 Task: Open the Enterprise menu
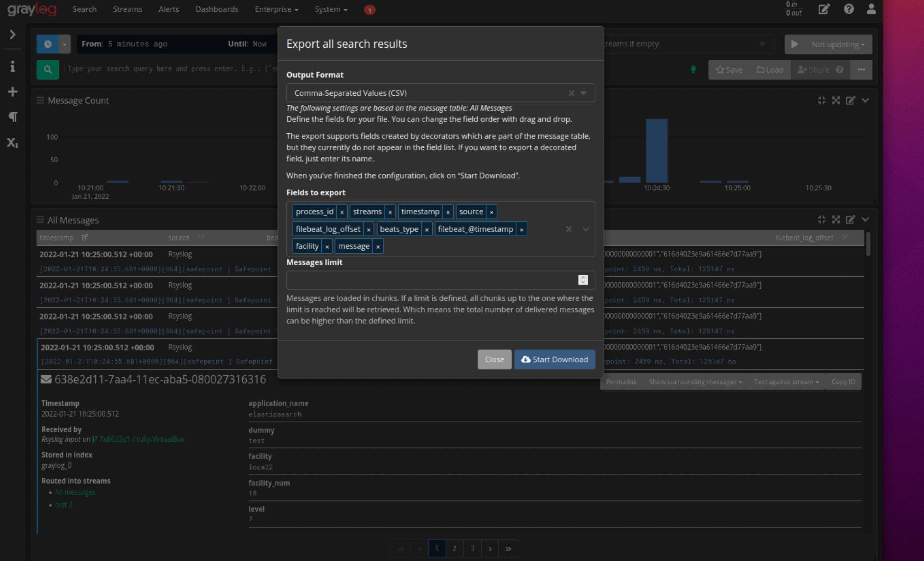pyautogui.click(x=276, y=9)
